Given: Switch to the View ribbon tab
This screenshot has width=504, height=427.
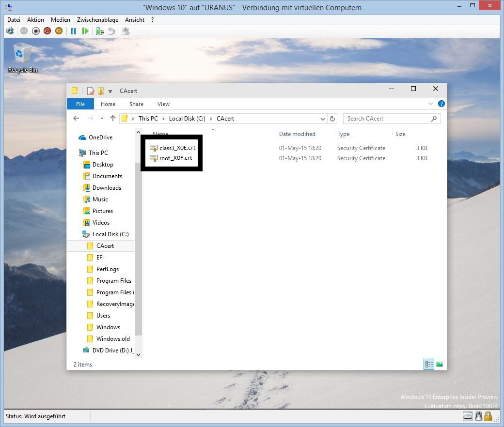Looking at the screenshot, I should [x=163, y=104].
